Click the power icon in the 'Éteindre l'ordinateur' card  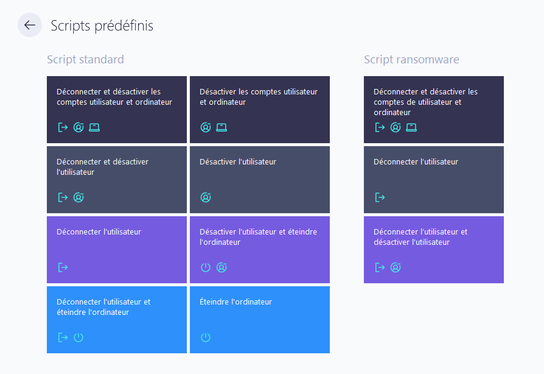click(x=205, y=337)
